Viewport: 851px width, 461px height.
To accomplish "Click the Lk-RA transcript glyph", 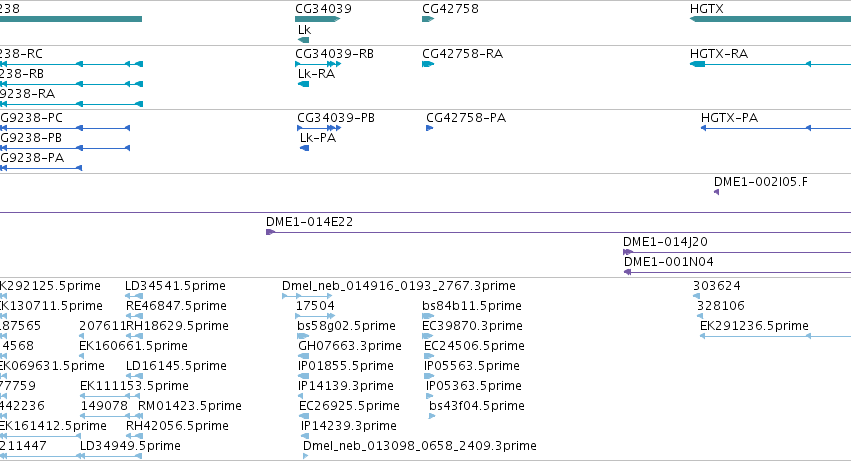I will click(304, 84).
